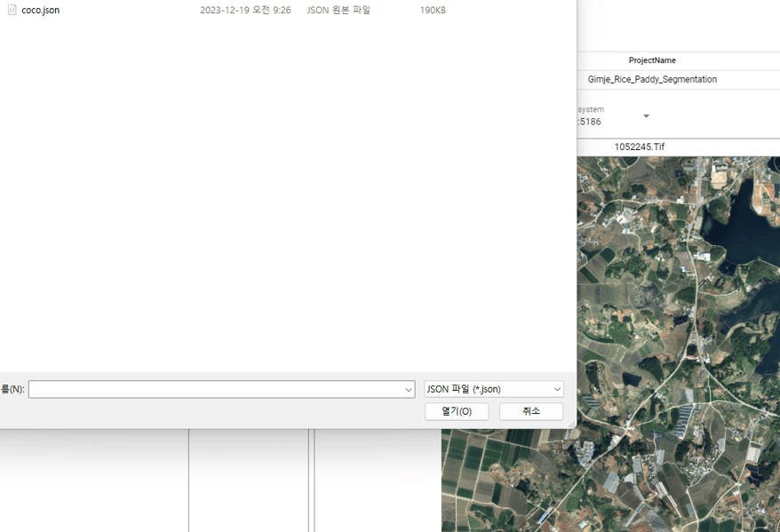This screenshot has height=532, width=780.
Task: Expand the EPSG:5186 coordinate system dropdown
Action: pyautogui.click(x=646, y=115)
